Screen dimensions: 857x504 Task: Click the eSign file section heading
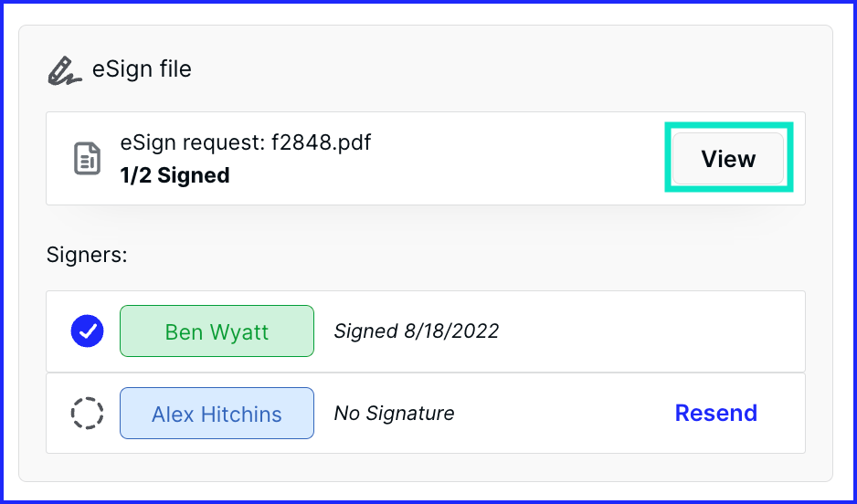coord(142,69)
